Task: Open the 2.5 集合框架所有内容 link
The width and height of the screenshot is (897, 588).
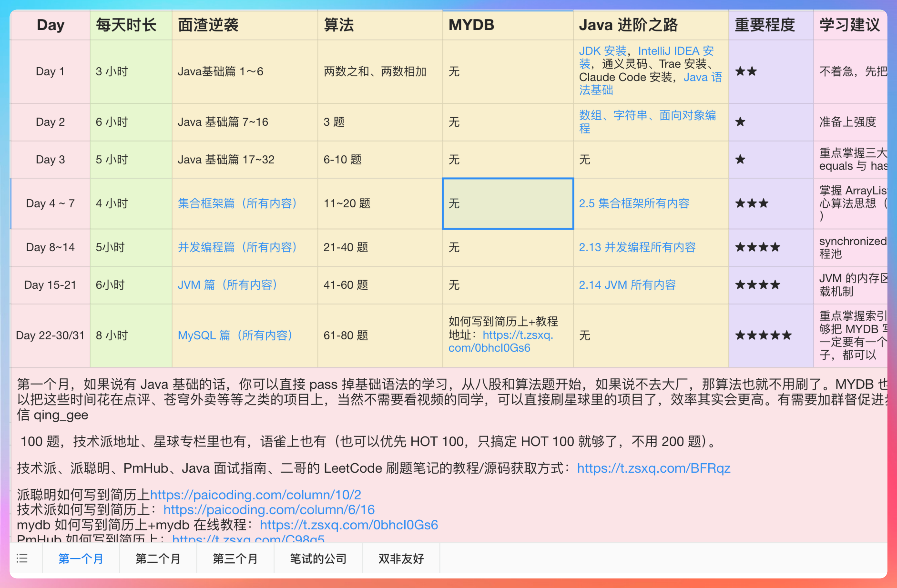Action: coord(634,203)
